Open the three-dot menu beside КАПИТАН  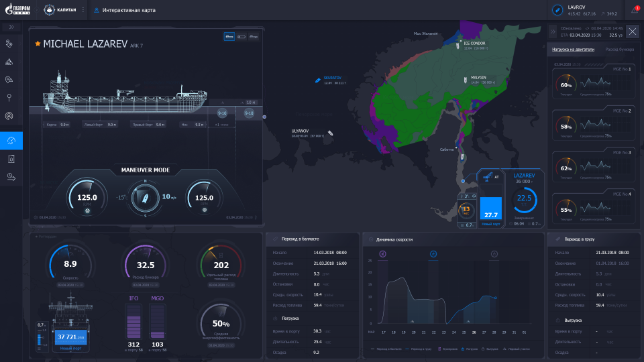point(83,10)
